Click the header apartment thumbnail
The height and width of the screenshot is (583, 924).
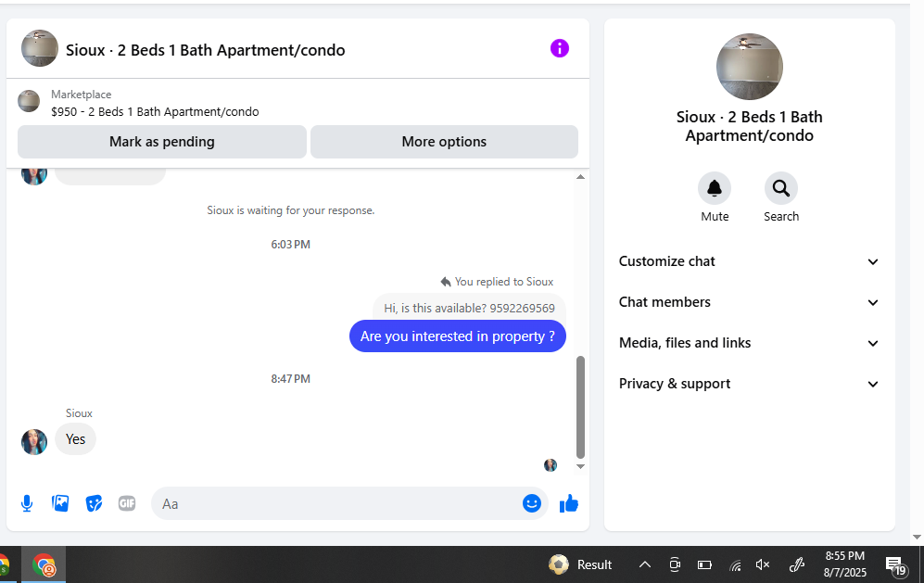tap(40, 48)
